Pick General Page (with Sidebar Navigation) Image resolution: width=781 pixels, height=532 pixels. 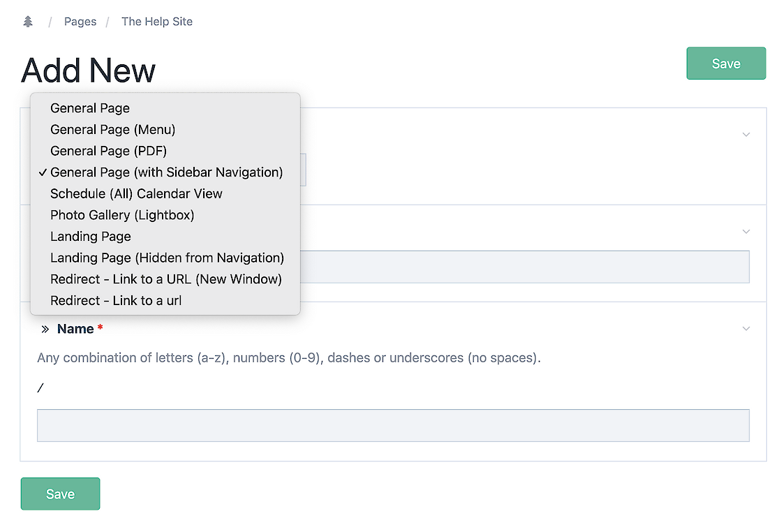click(166, 172)
